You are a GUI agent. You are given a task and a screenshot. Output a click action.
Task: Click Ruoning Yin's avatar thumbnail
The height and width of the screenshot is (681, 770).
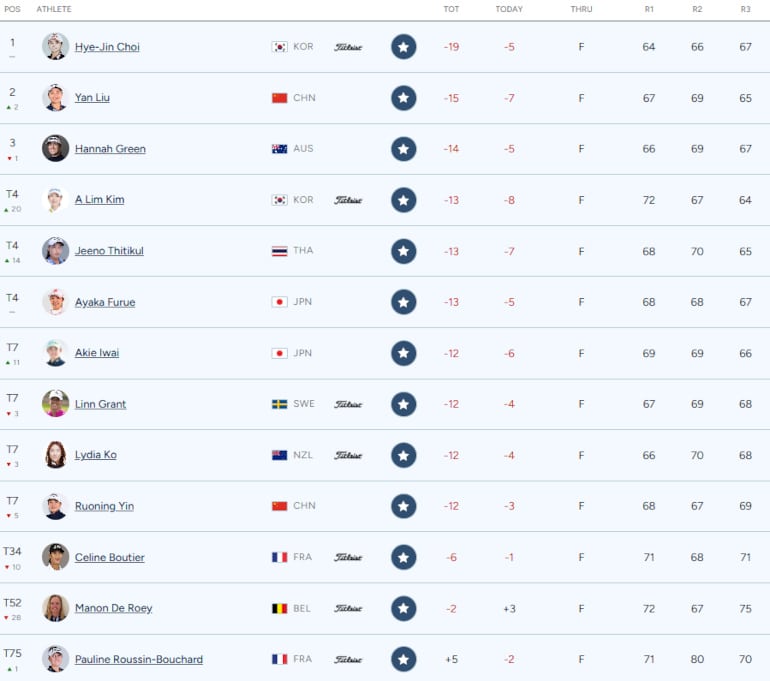pos(56,506)
